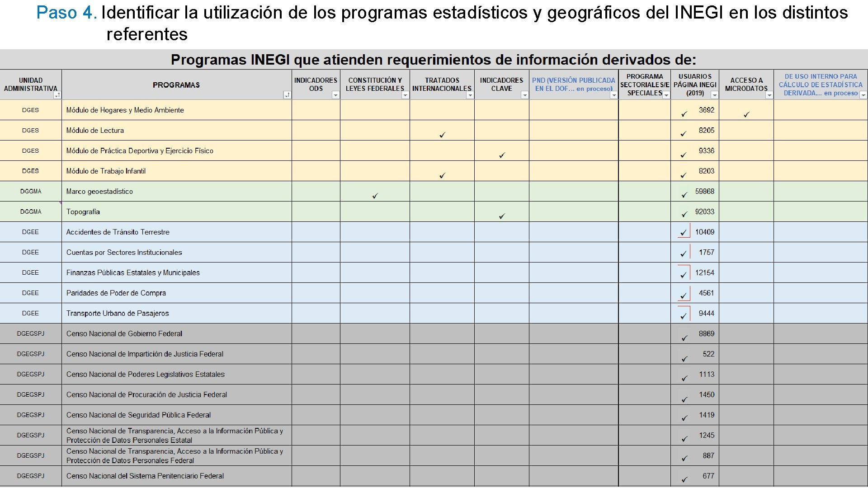The height and width of the screenshot is (488, 868).
Task: Open Acceso a Microdatos filter arrow
Action: tap(769, 95)
